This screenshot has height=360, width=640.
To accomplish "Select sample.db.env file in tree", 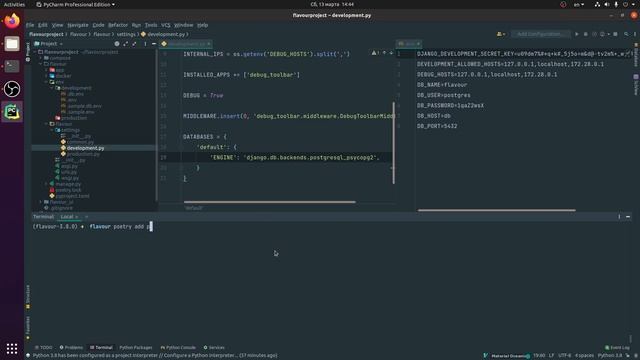I will pos(84,106).
